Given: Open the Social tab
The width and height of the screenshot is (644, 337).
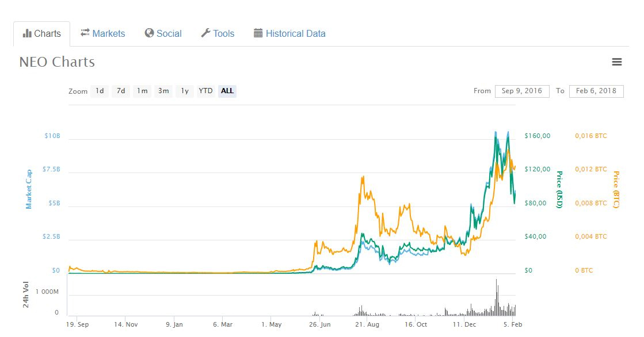Looking at the screenshot, I should (x=168, y=33).
